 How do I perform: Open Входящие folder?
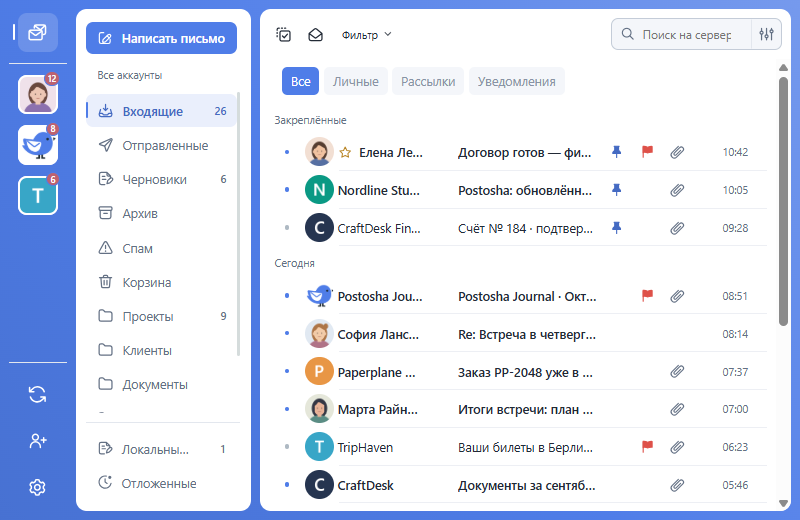pos(161,111)
